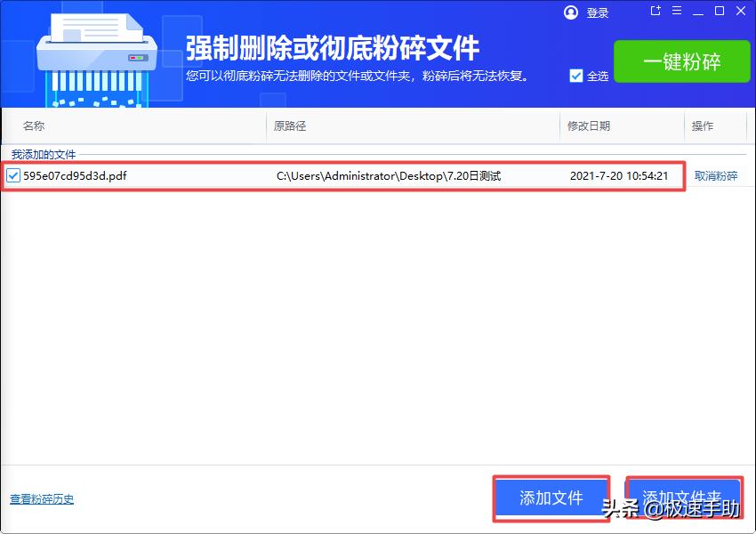Click the feedback/new-window icon in titlebar
756x534 pixels.
click(x=655, y=12)
